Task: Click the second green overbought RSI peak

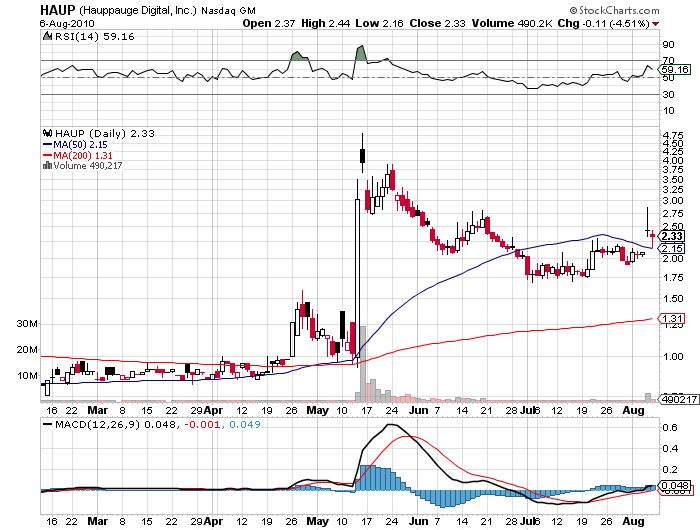Action: click(x=361, y=53)
